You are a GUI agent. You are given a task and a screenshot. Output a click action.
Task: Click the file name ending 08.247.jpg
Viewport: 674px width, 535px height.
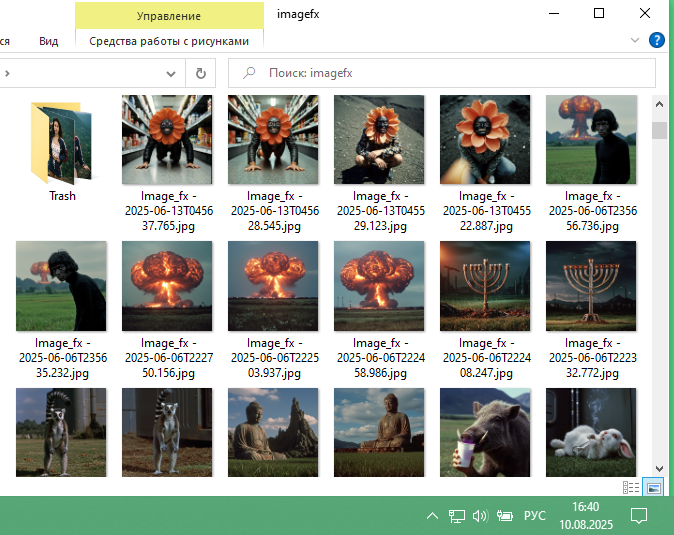pyautogui.click(x=487, y=358)
